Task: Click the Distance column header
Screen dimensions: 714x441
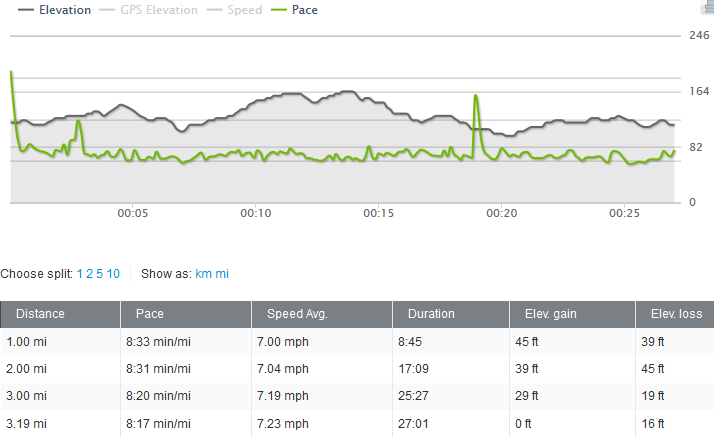Action: coord(42,314)
